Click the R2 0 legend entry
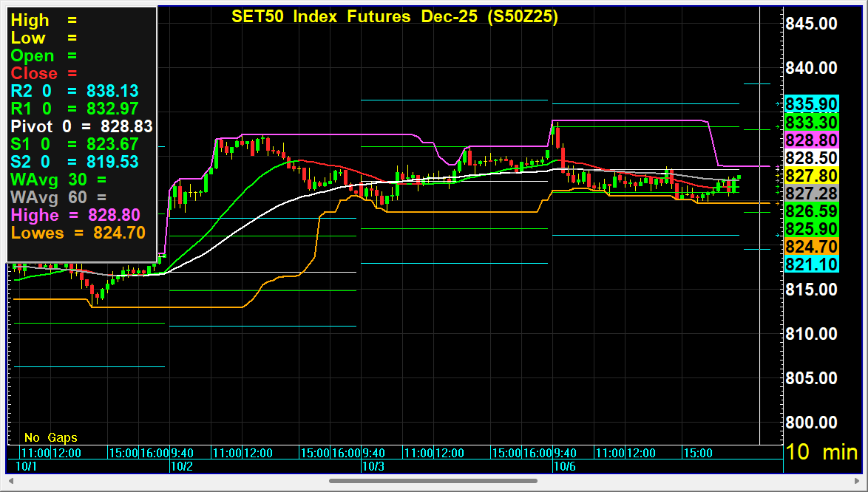 [75, 91]
